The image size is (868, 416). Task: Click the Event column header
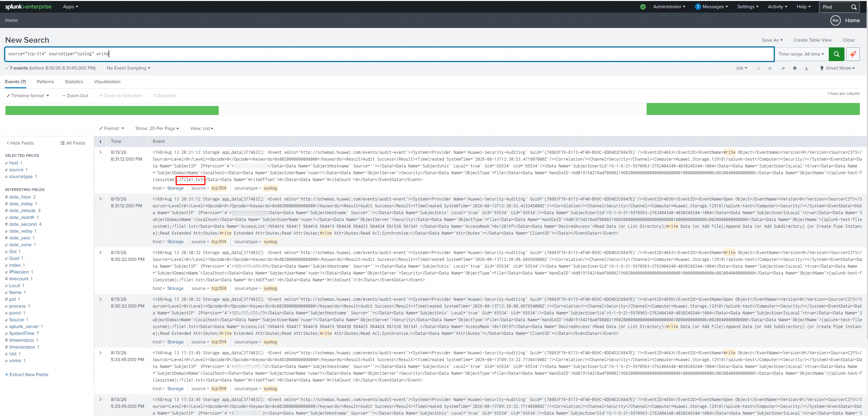tap(159, 142)
